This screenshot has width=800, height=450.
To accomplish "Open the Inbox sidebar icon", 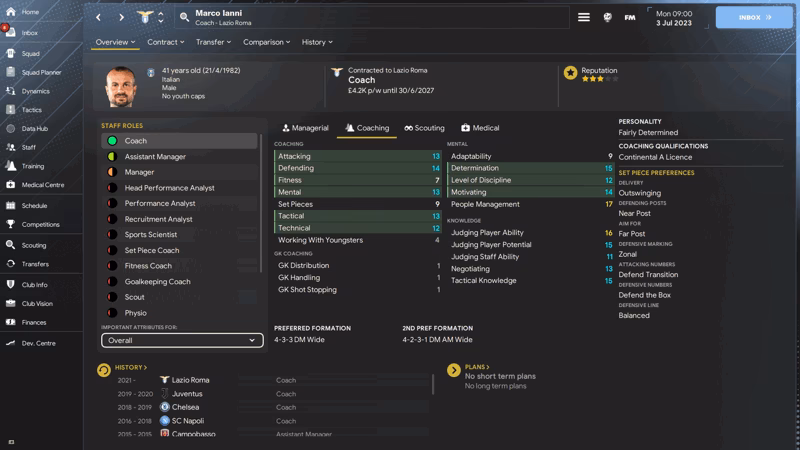I will [x=11, y=33].
